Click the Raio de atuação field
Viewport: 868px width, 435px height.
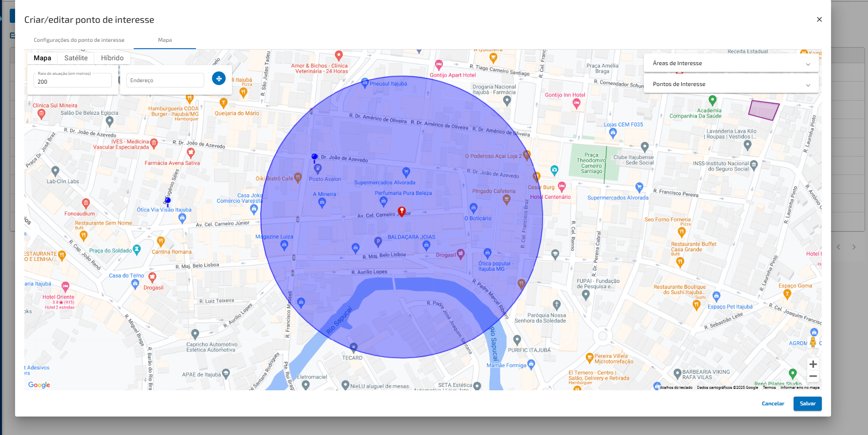point(72,80)
